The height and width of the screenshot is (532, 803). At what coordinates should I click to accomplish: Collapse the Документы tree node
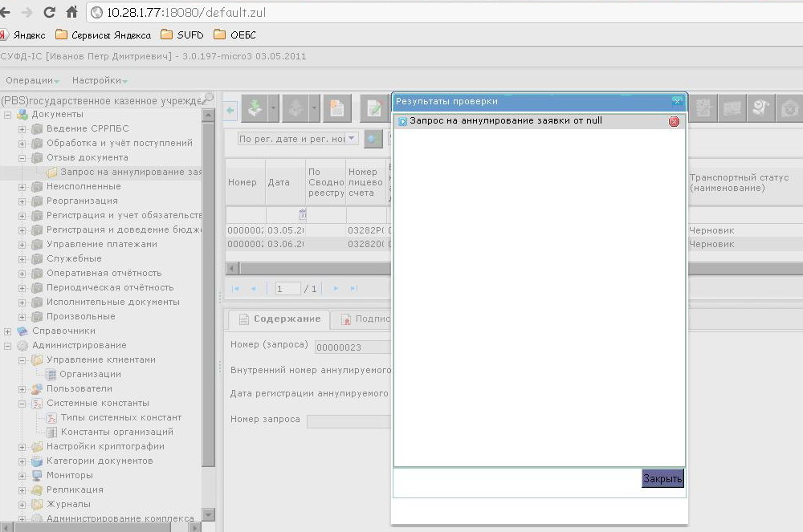click(8, 115)
